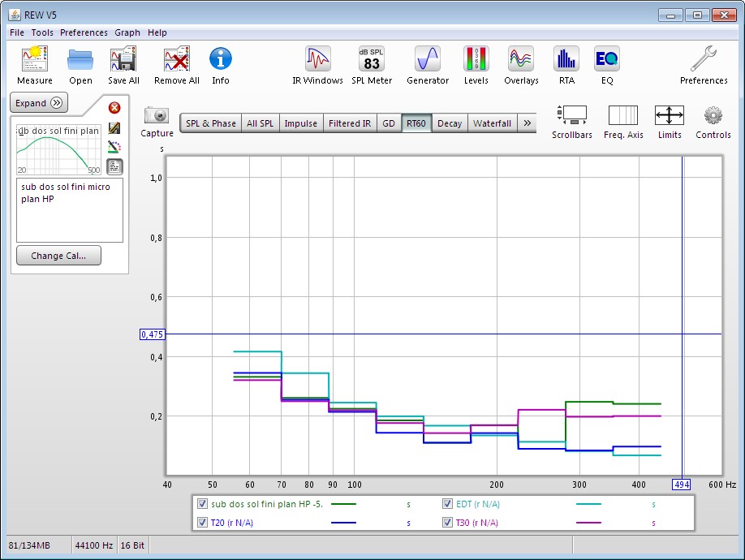Click the 81/134MB memory status indicator
The image size is (745, 560).
29,545
